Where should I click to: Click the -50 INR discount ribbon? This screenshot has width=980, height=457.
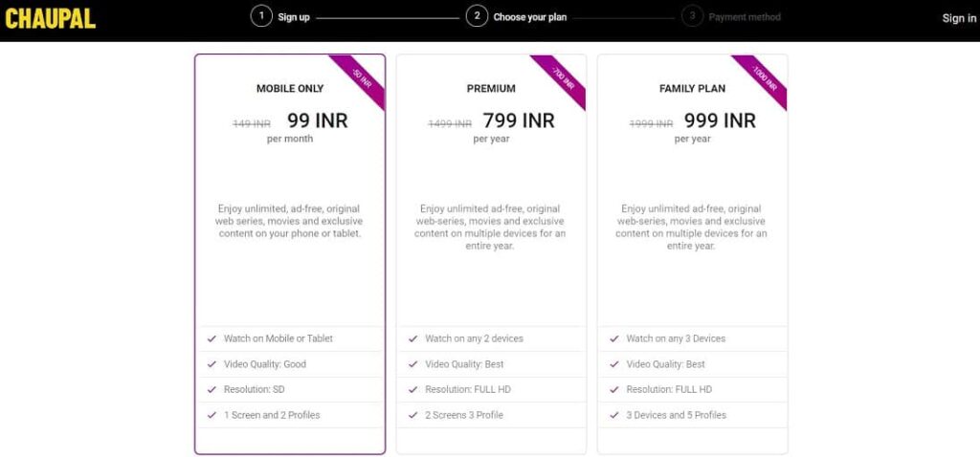[x=360, y=79]
